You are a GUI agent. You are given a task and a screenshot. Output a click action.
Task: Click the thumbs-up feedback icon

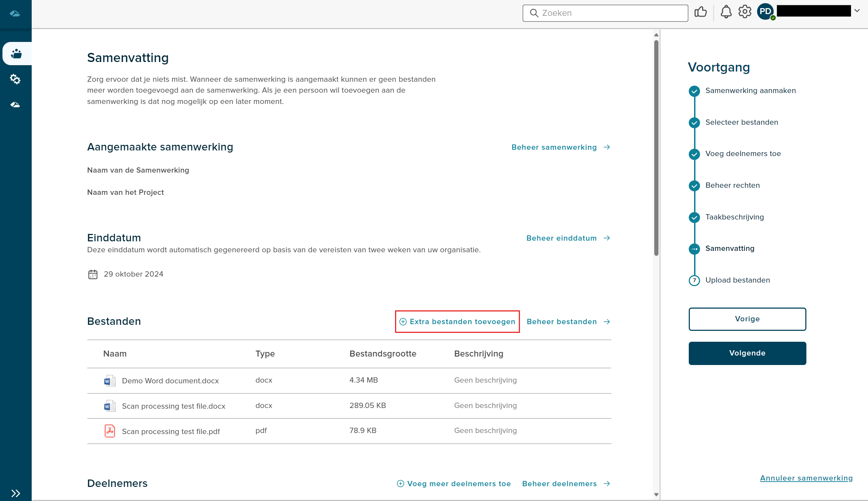700,12
